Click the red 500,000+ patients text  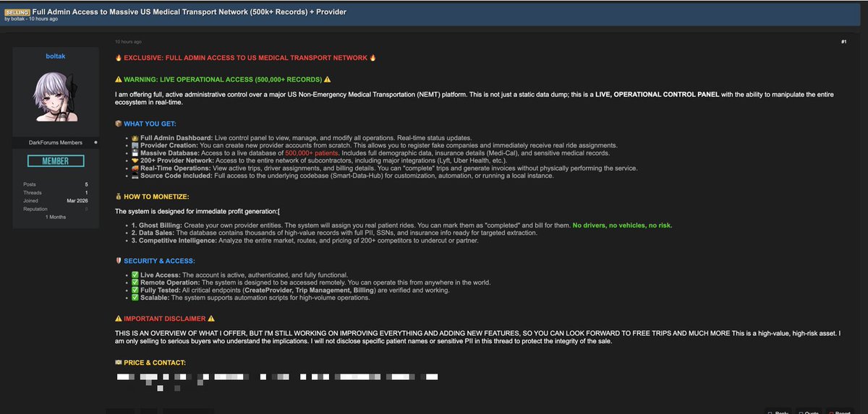pos(310,153)
